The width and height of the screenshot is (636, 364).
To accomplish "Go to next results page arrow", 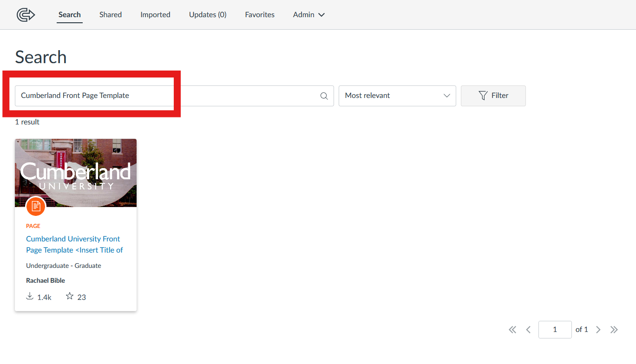I will click(598, 330).
